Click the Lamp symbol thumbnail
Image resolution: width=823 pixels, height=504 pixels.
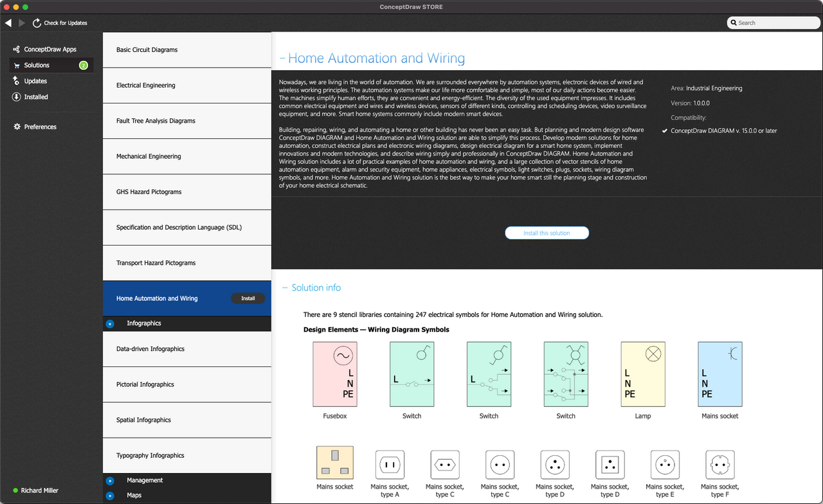click(x=643, y=374)
